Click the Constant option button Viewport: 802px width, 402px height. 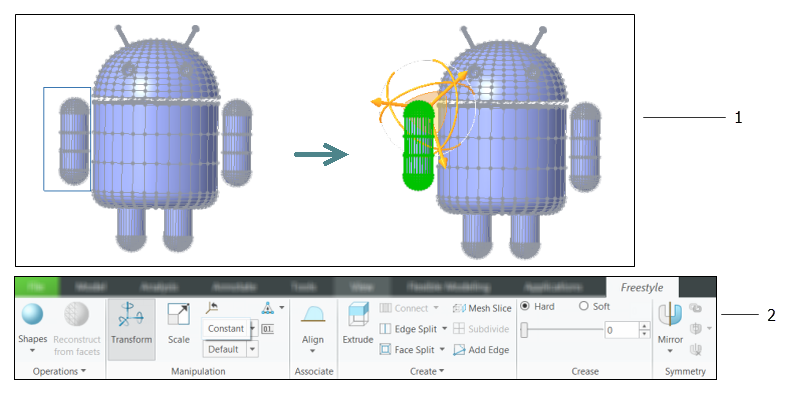(225, 329)
